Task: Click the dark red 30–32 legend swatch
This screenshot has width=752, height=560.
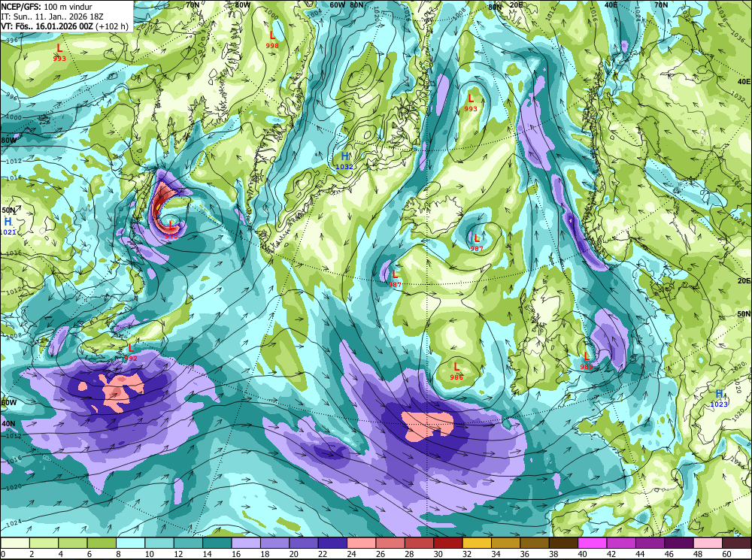Action: pyautogui.click(x=448, y=543)
